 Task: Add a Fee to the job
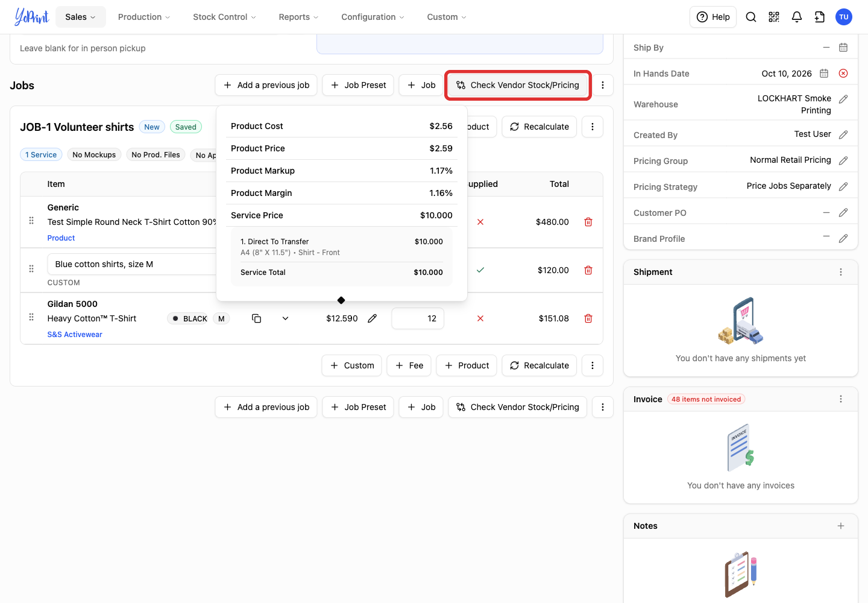pyautogui.click(x=409, y=365)
